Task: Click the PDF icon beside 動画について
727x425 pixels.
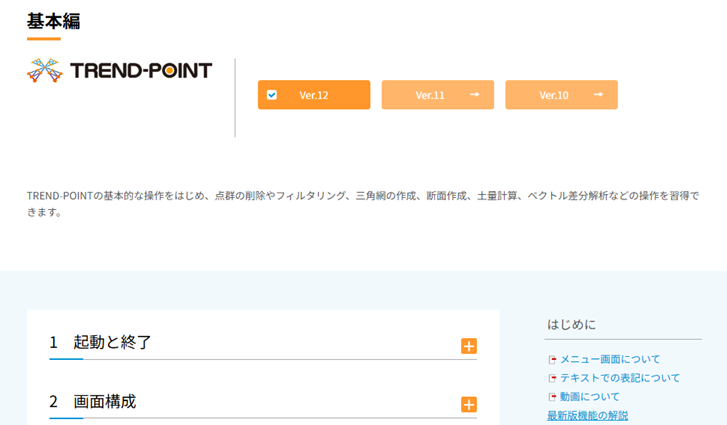Action: (x=551, y=397)
